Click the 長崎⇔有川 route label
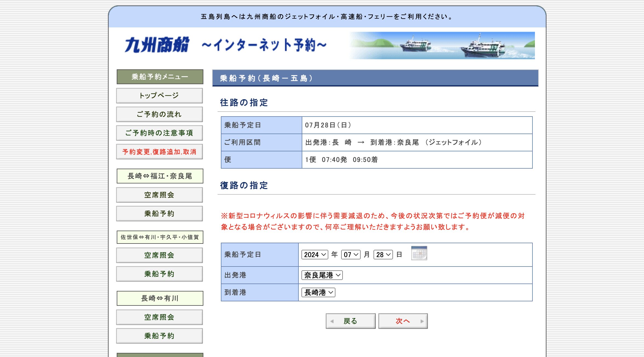Viewport: 644px width, 357px height. click(x=160, y=298)
